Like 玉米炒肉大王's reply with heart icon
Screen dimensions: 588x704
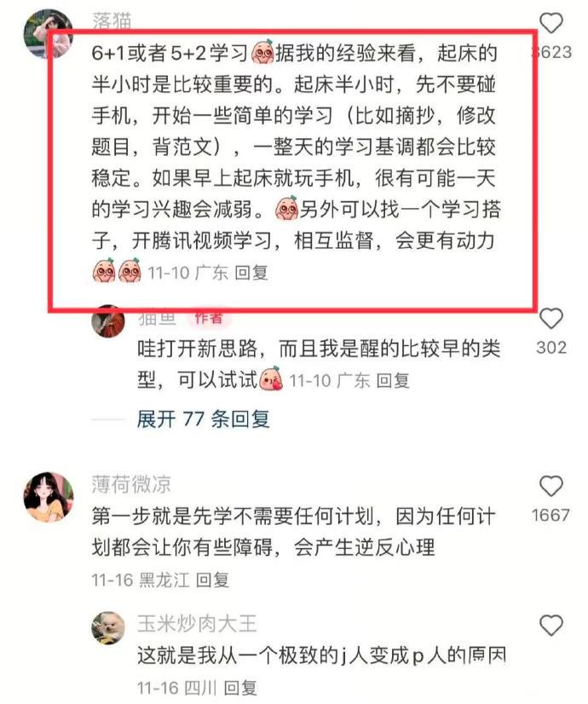(x=551, y=626)
